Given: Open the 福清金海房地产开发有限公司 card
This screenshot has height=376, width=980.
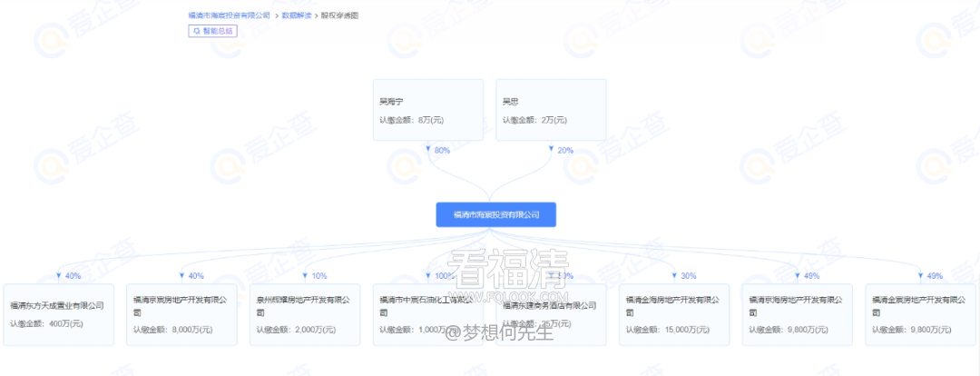Looking at the screenshot, I should click(674, 314).
